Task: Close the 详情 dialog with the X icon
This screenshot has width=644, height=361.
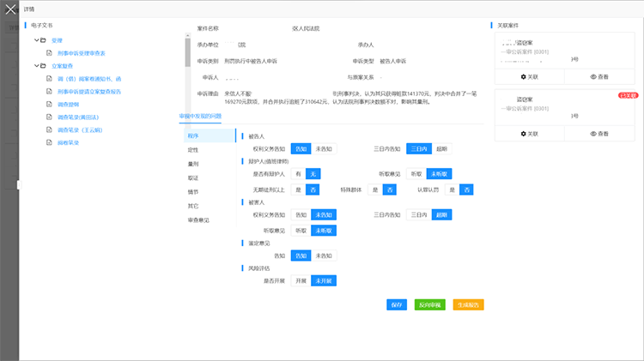Action: pos(9,9)
